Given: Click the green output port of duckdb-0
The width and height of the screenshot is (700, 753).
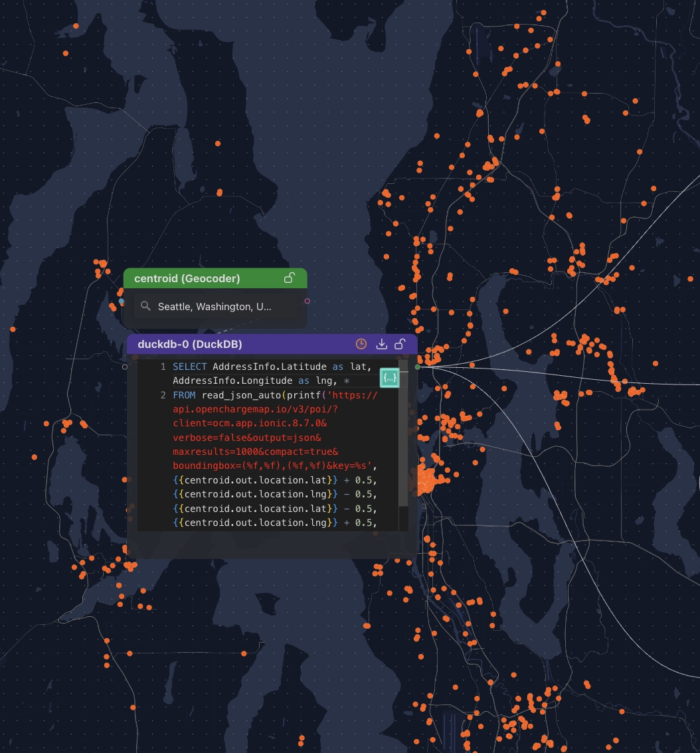Looking at the screenshot, I should (417, 366).
